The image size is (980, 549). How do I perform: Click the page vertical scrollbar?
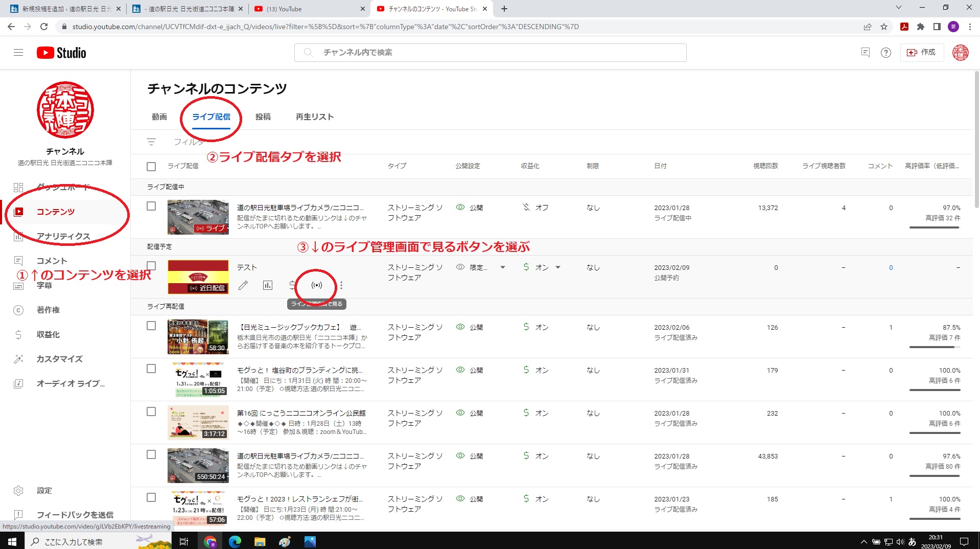tap(977, 139)
